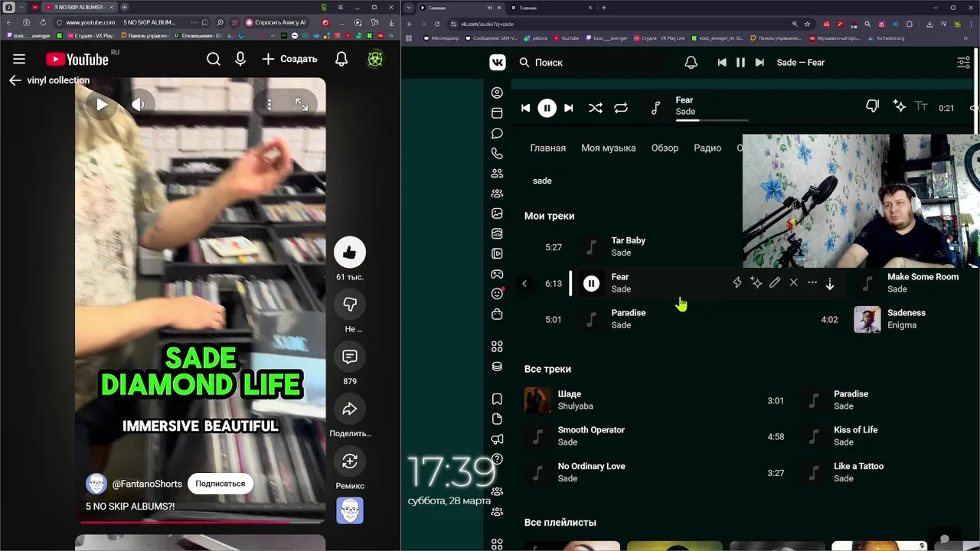Switch to Обзор tab
980x551 pixels.
(665, 148)
